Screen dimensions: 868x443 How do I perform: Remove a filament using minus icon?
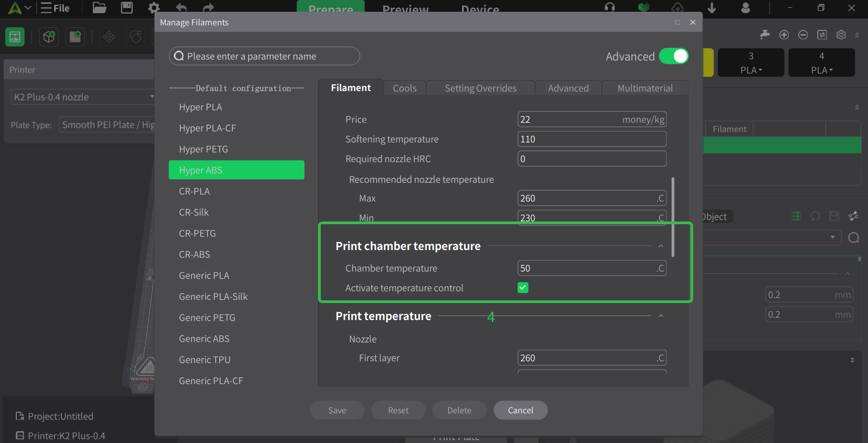803,34
